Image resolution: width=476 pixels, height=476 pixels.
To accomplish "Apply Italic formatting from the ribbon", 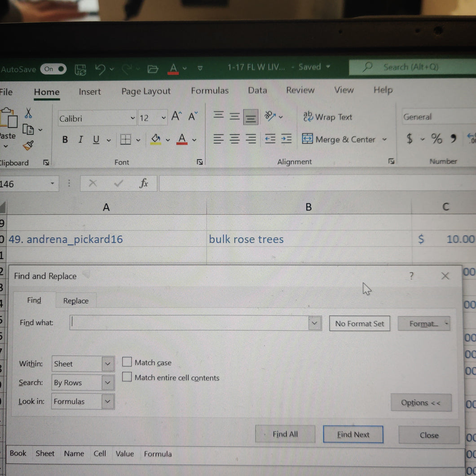I will [x=80, y=139].
